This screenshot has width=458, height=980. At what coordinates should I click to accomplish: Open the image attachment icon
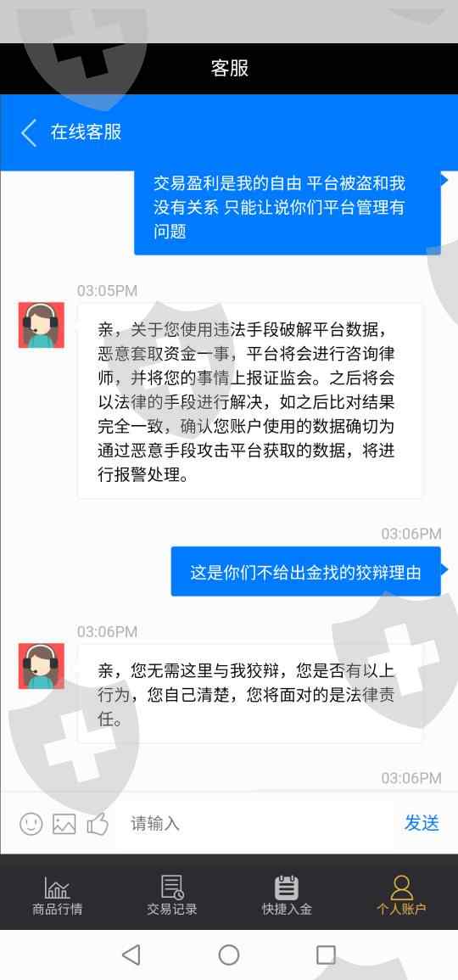[64, 824]
